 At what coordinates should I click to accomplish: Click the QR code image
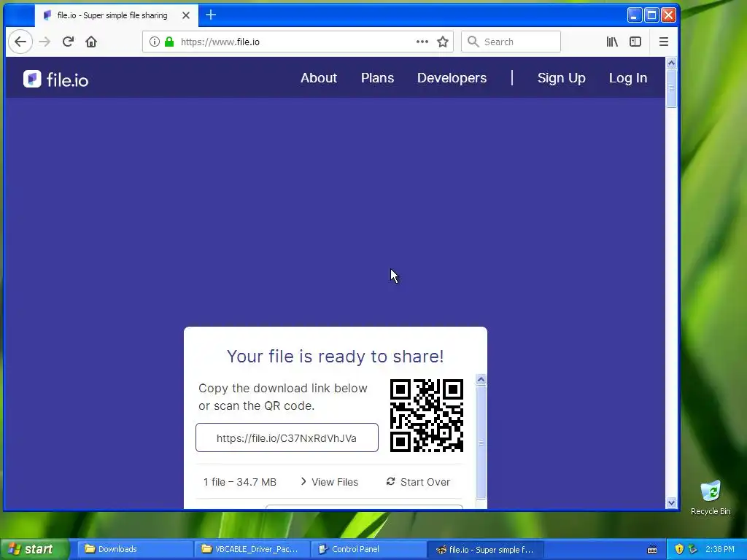coord(426,415)
